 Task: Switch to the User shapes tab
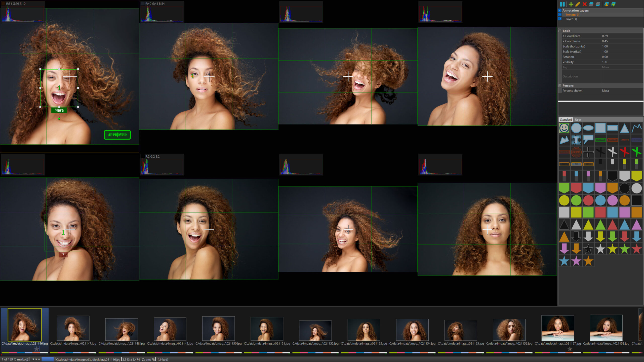click(578, 120)
